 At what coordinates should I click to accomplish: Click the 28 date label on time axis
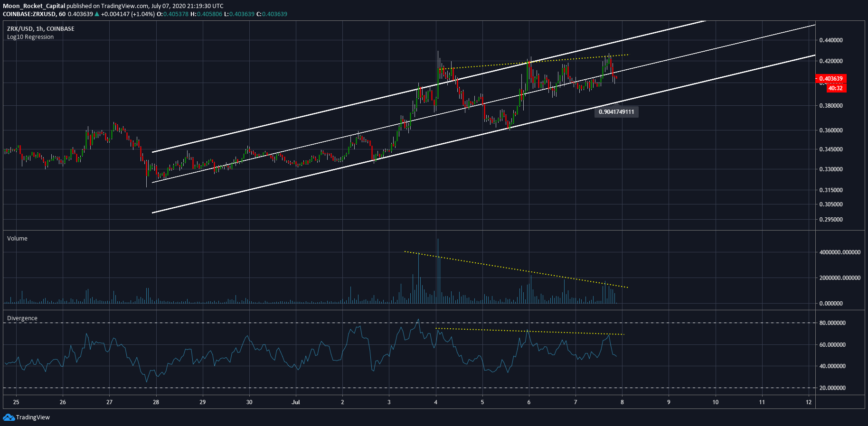[156, 402]
